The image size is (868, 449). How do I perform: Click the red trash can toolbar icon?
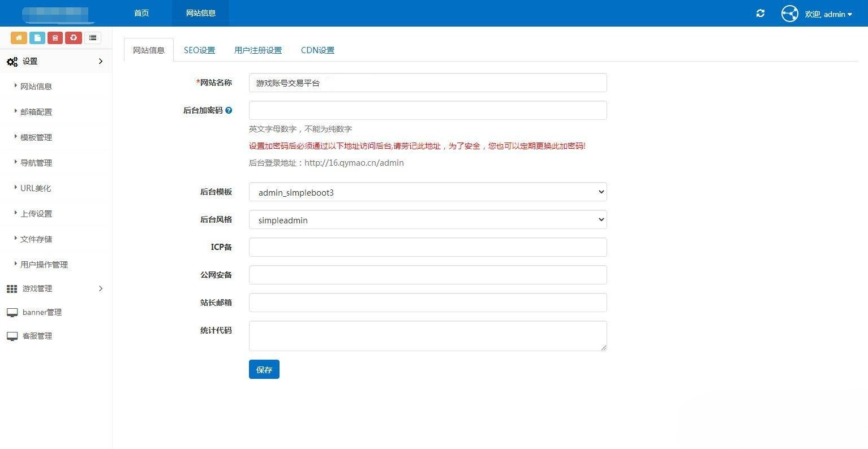click(x=54, y=38)
